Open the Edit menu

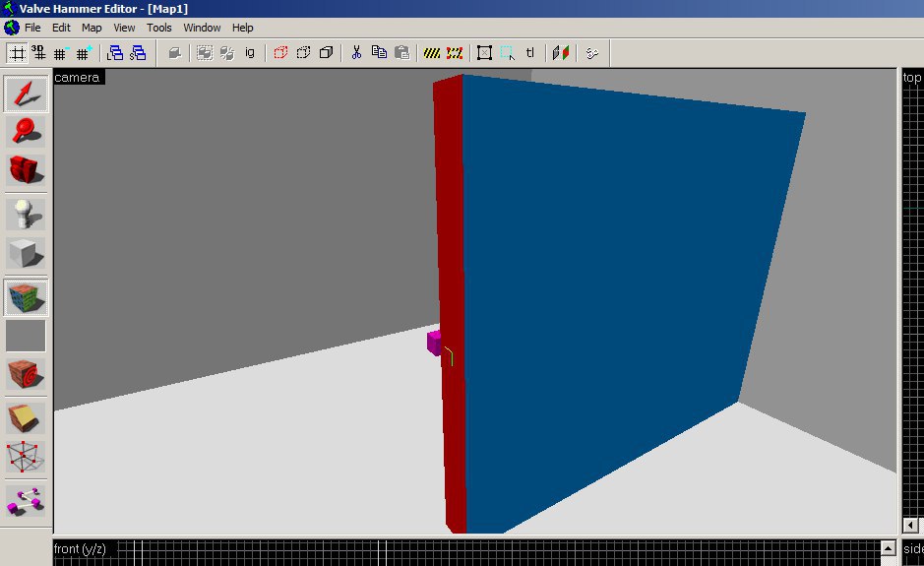61,28
